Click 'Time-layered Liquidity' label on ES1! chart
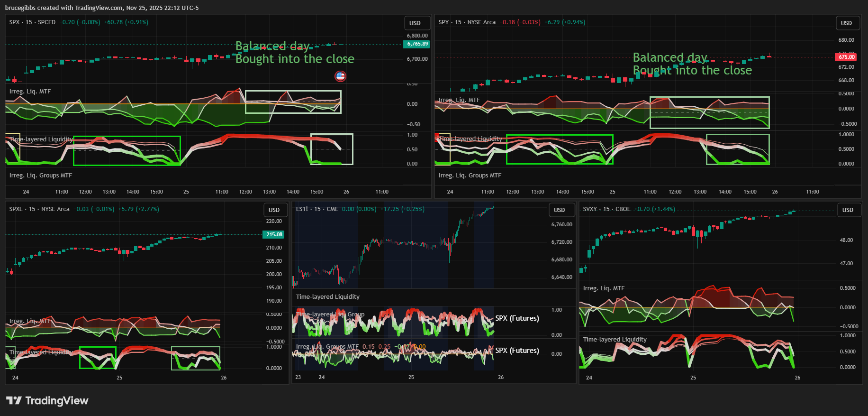 pyautogui.click(x=327, y=297)
